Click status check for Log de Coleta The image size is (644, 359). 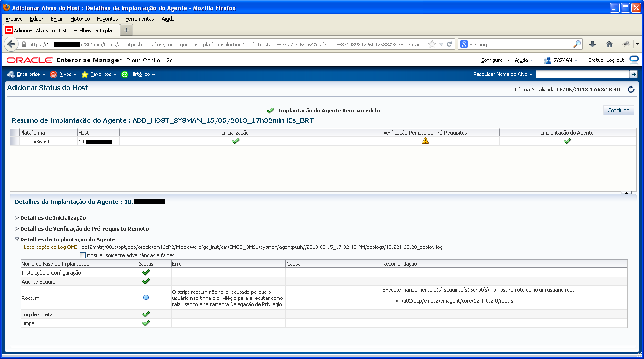146,314
